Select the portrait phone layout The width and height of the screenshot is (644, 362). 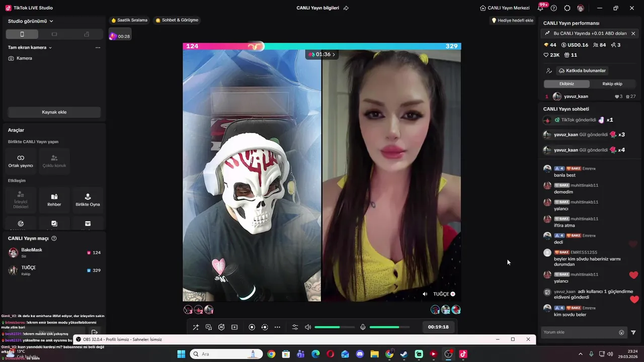pos(22,34)
